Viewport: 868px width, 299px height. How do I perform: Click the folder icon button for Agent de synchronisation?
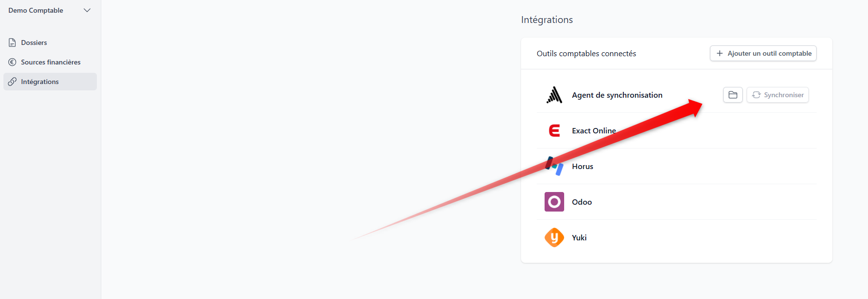point(732,95)
